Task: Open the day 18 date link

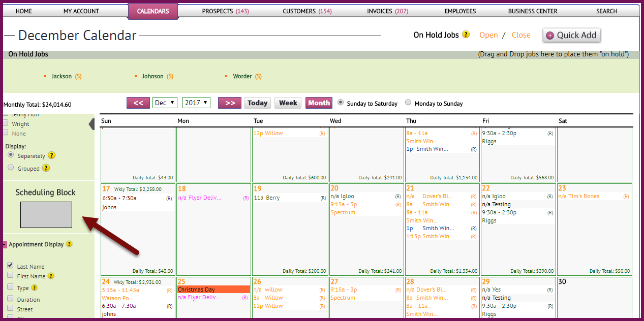Action: (182, 188)
